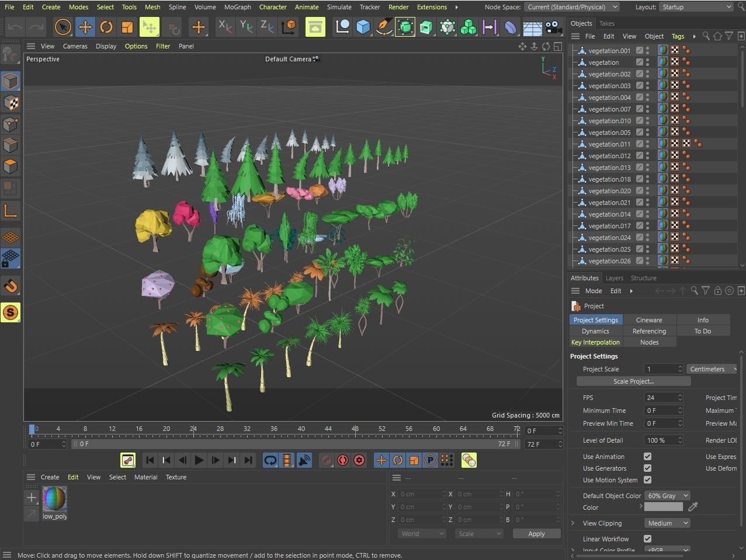Toggle X axis lock icon
The width and height of the screenshot is (746, 560).
[x=225, y=27]
